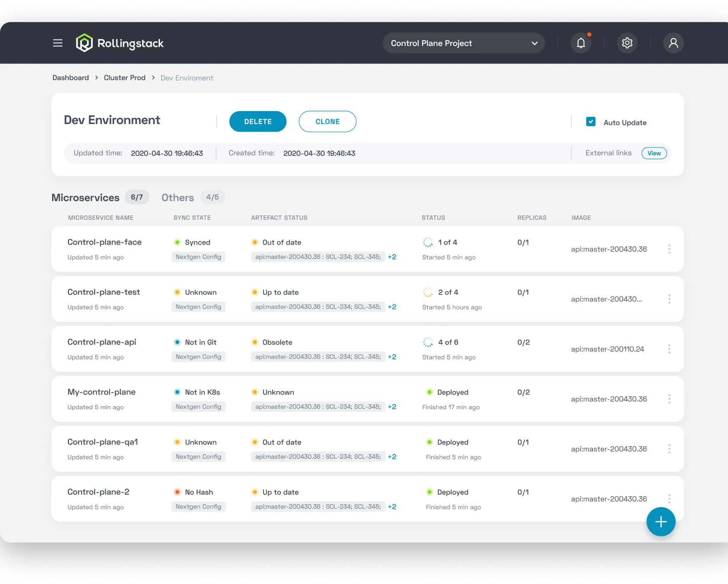Screen dimensions: 728x584
Task: Open the user profile icon
Action: pyautogui.click(x=673, y=43)
